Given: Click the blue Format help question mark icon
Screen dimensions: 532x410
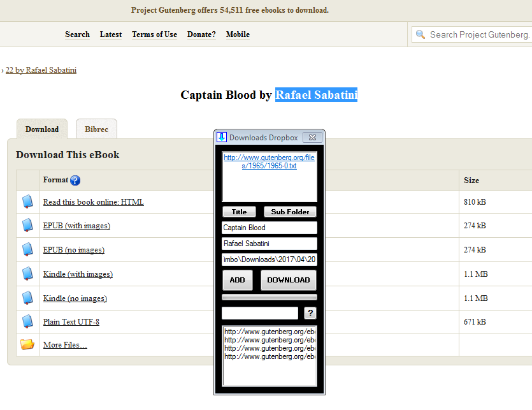Looking at the screenshot, I should click(x=75, y=180).
